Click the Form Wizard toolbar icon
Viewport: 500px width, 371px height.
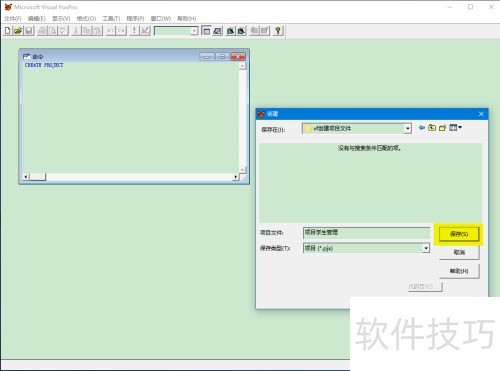[x=230, y=31]
